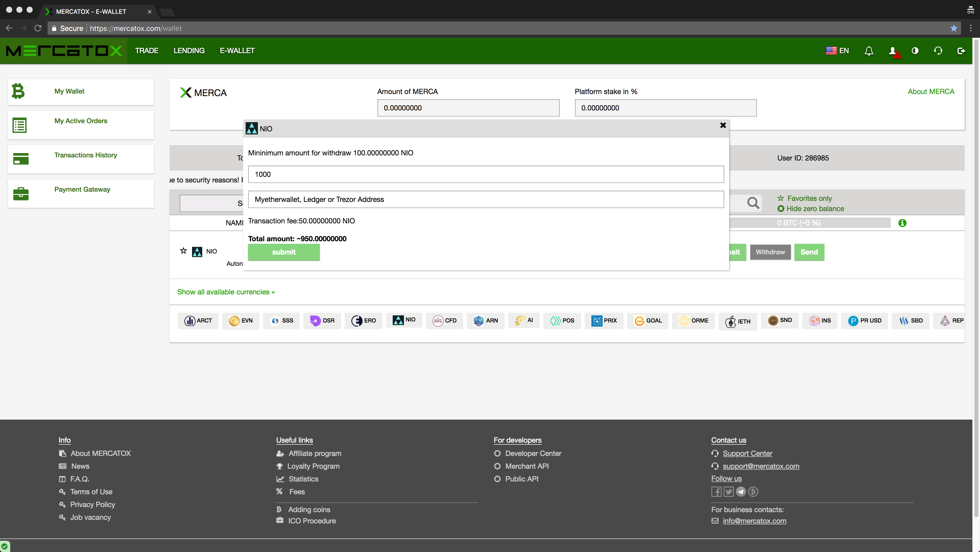Viewport: 980px width, 552px height.
Task: Open the About MERCA link
Action: click(x=931, y=91)
